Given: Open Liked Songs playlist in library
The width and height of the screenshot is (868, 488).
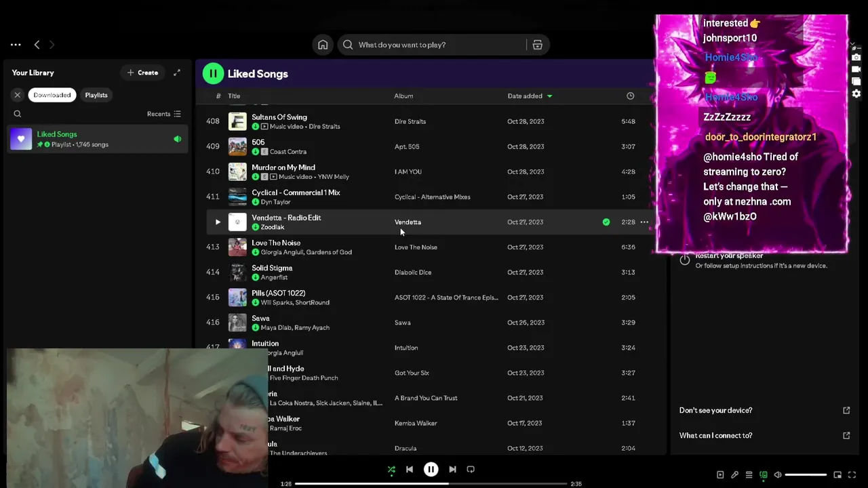Looking at the screenshot, I should pos(98,139).
